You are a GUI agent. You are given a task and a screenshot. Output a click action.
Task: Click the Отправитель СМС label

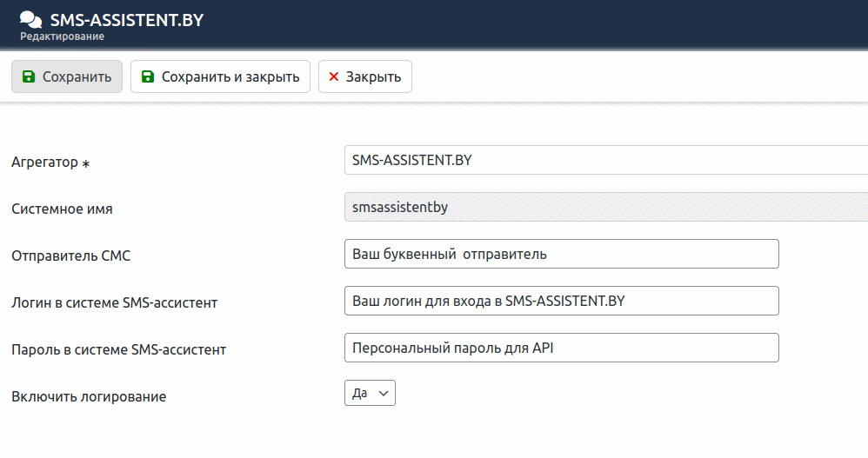[70, 256]
